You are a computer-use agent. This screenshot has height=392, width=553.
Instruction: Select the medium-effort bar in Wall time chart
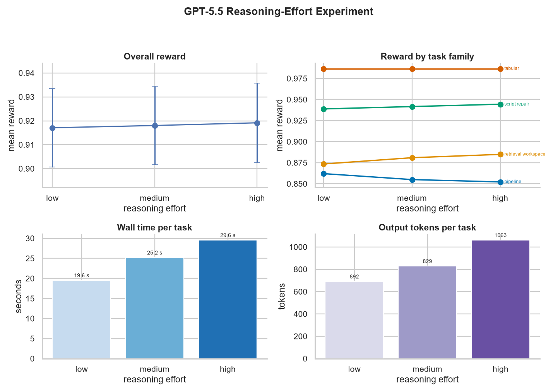pos(155,308)
